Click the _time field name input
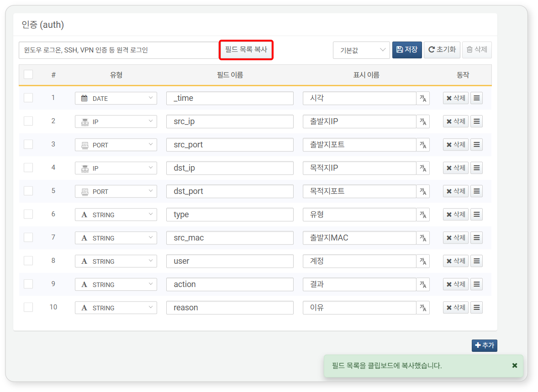Screen dimensions: 538x392 (230, 98)
